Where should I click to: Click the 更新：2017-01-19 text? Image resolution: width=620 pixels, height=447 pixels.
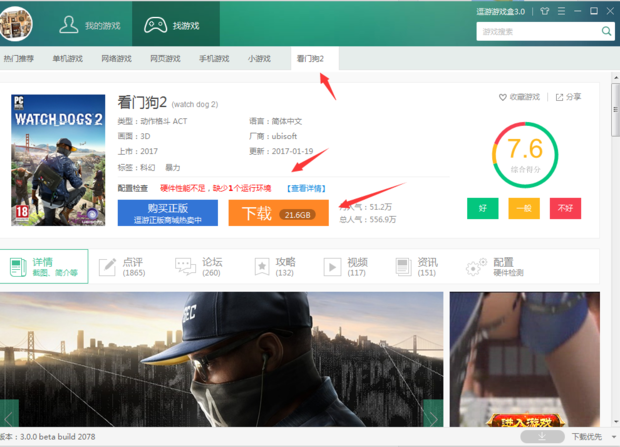pyautogui.click(x=281, y=151)
